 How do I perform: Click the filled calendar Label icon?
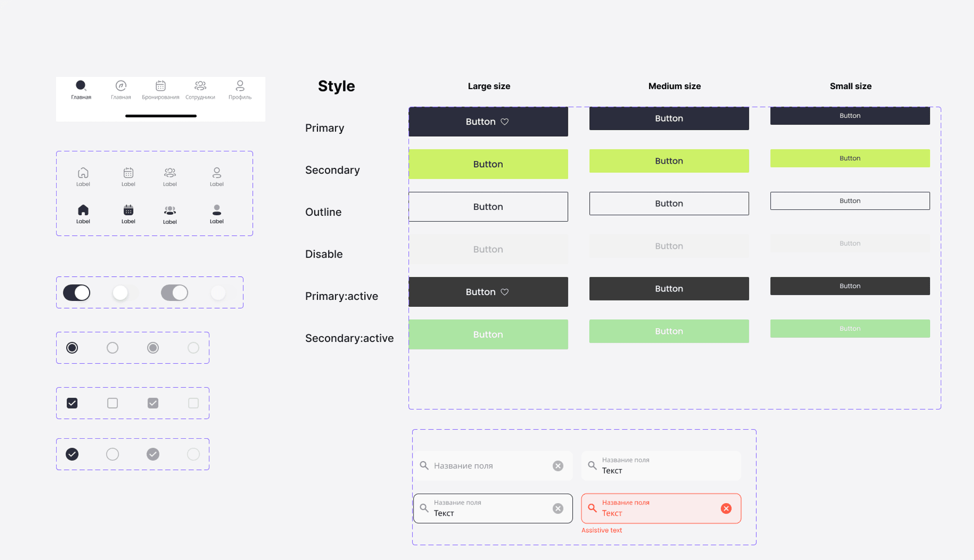(128, 210)
